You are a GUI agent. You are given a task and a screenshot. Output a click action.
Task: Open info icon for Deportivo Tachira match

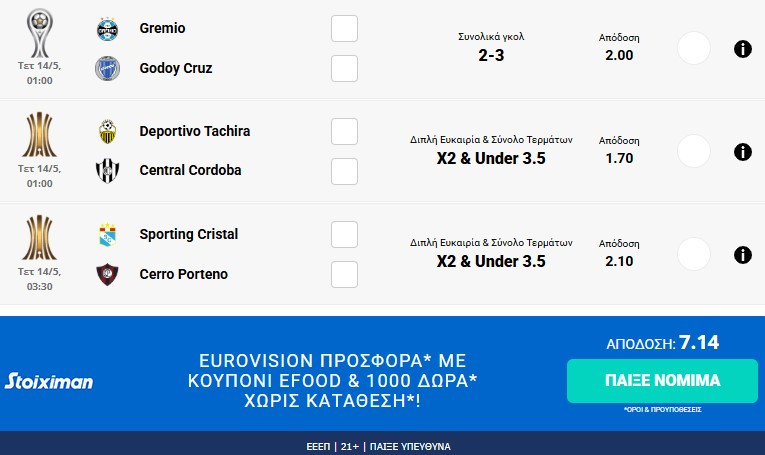click(742, 152)
